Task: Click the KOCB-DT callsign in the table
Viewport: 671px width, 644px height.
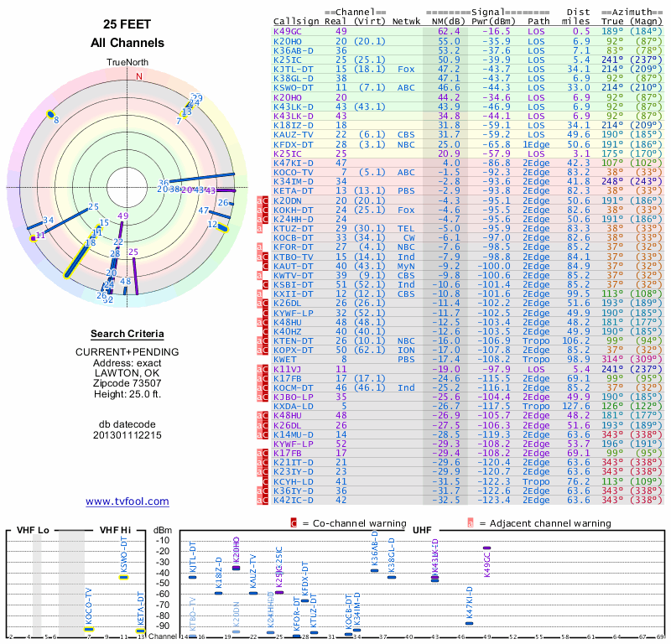Action: click(294, 238)
